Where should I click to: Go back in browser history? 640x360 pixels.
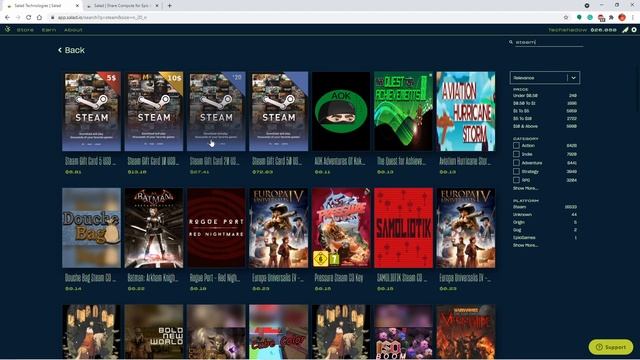(7, 18)
